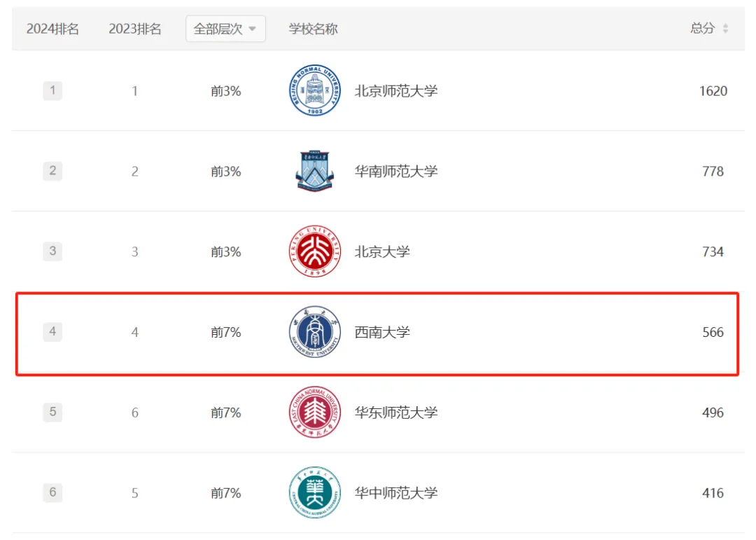The image size is (756, 540).
Task: Click the dropdown arrow in 全部层次
Action: 252,29
